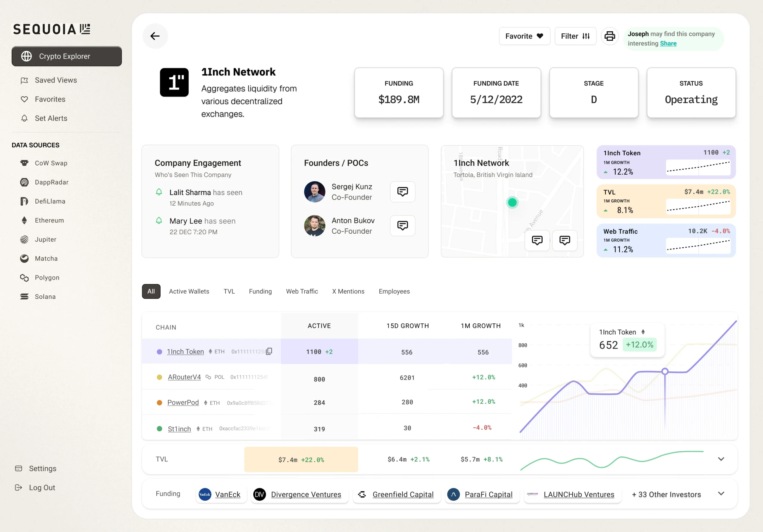This screenshot has height=532, width=763.
Task: Select the X Mentions tab
Action: point(348,291)
